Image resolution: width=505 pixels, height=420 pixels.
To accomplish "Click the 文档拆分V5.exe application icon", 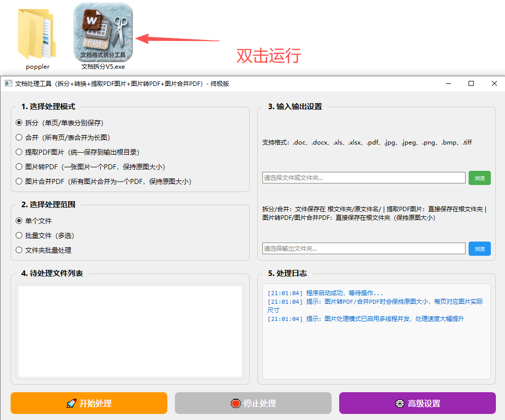I will pos(103,33).
